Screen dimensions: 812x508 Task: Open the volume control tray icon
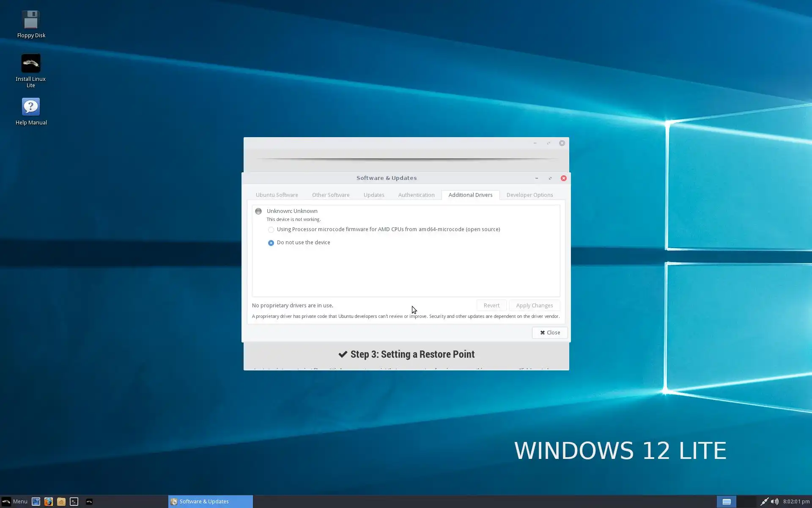coord(774,502)
